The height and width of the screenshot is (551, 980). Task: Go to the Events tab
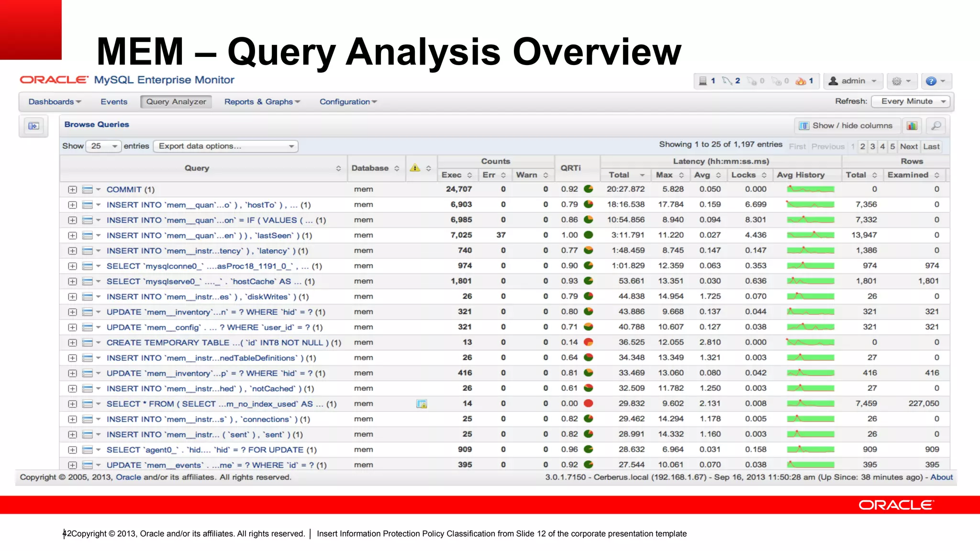(x=114, y=102)
